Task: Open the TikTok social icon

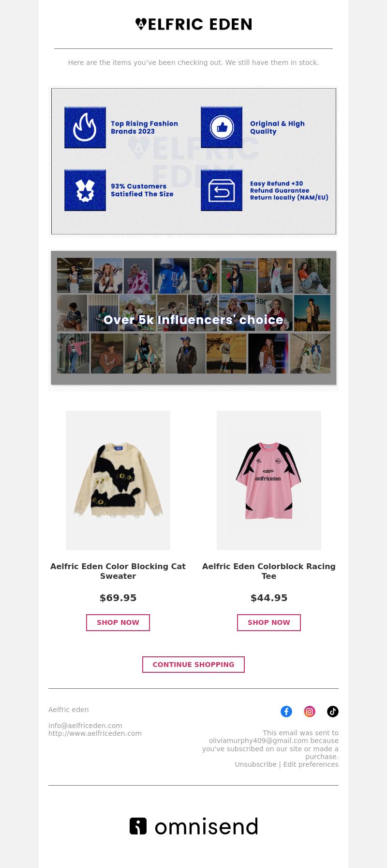Action: (x=333, y=711)
